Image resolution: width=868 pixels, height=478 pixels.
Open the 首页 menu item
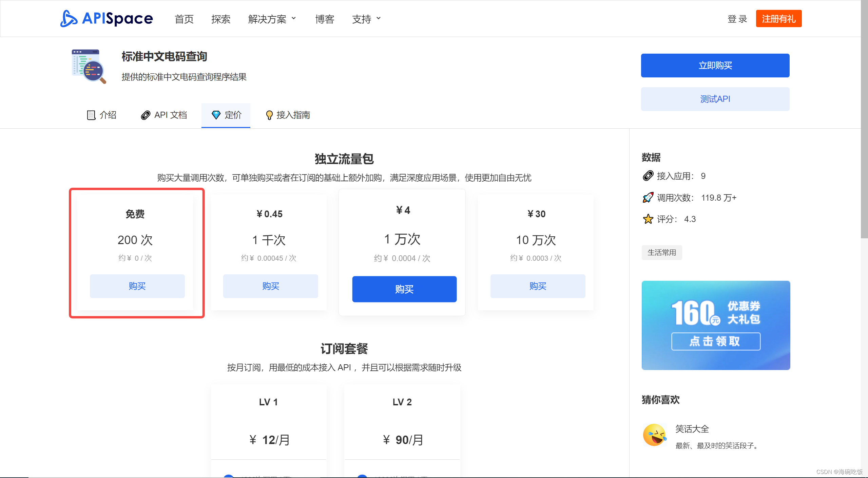coord(184,19)
